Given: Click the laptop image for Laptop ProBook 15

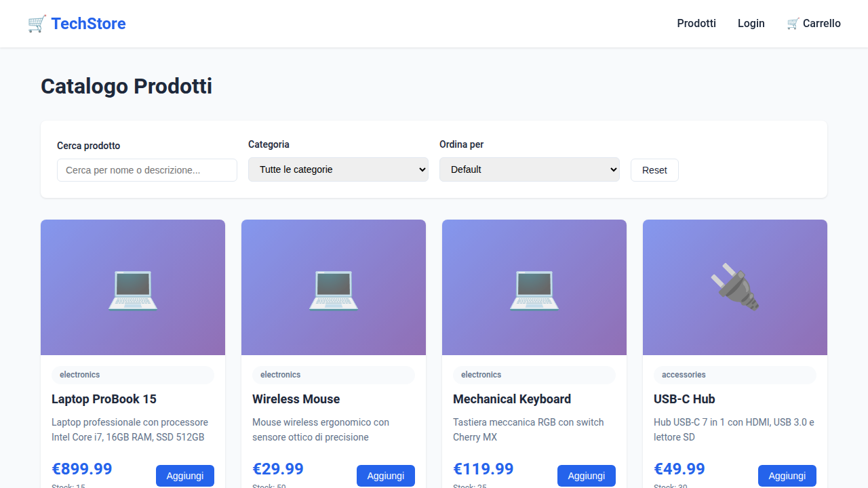Looking at the screenshot, I should (132, 287).
